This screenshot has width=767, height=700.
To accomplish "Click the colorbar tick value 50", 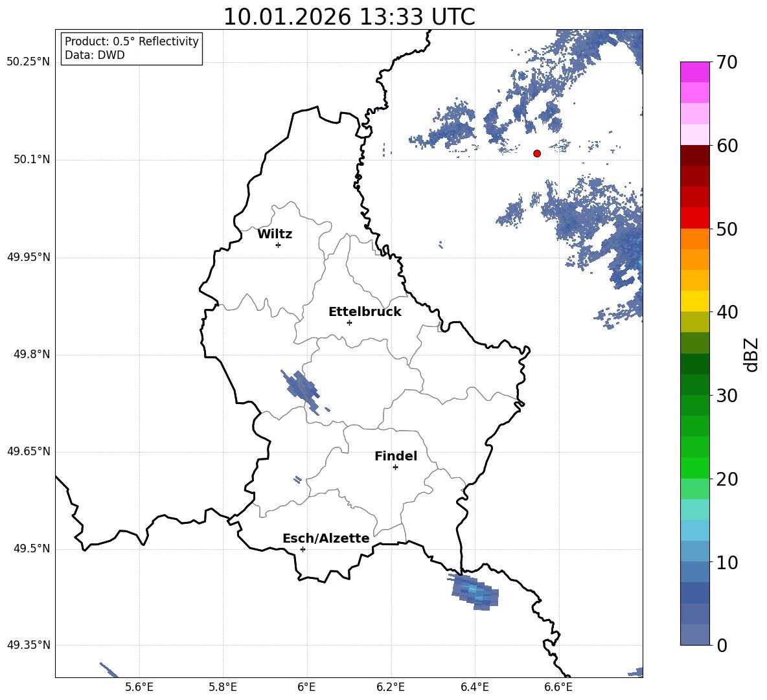I will pos(727,229).
